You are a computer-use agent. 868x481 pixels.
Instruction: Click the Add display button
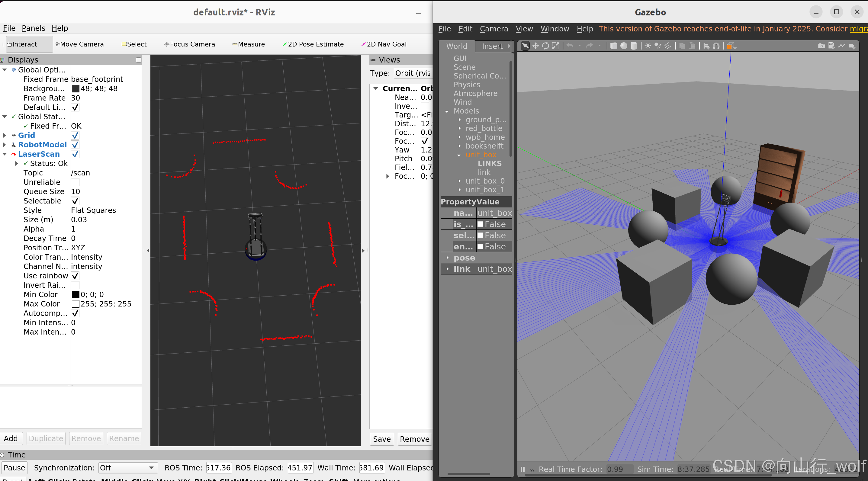click(x=11, y=438)
